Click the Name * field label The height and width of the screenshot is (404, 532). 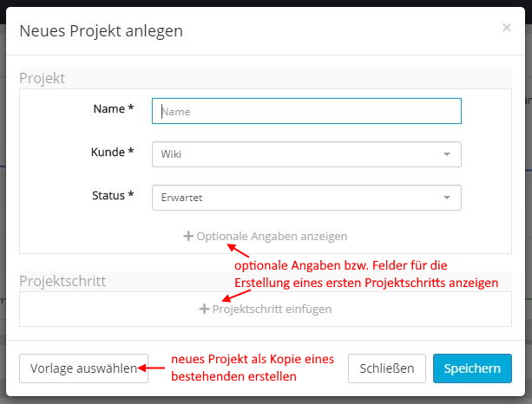pyautogui.click(x=114, y=109)
